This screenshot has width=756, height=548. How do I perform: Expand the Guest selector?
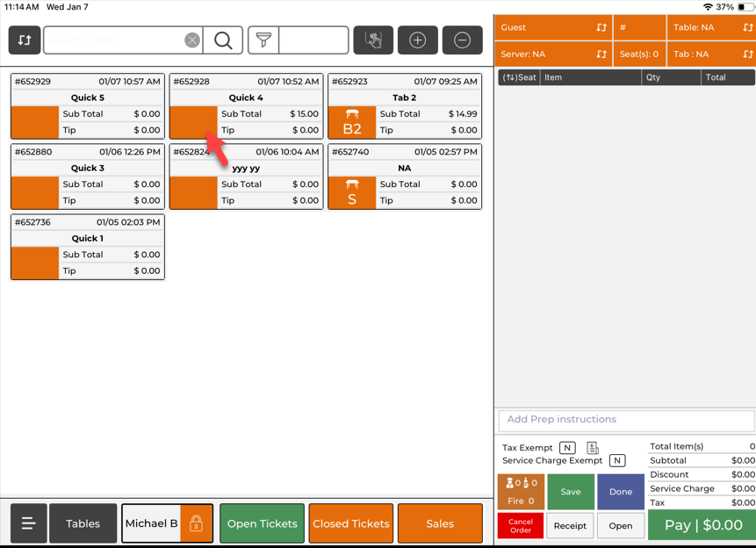click(x=553, y=27)
